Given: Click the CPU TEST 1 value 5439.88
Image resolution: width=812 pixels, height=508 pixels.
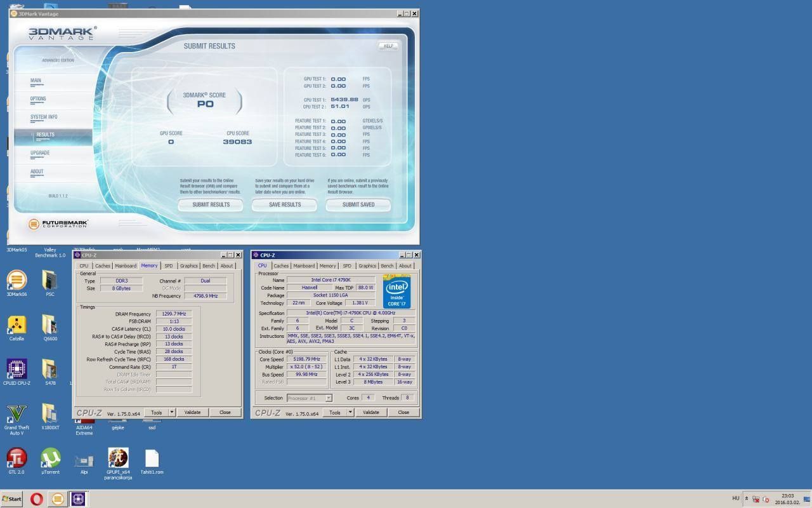Looking at the screenshot, I should [x=344, y=100].
